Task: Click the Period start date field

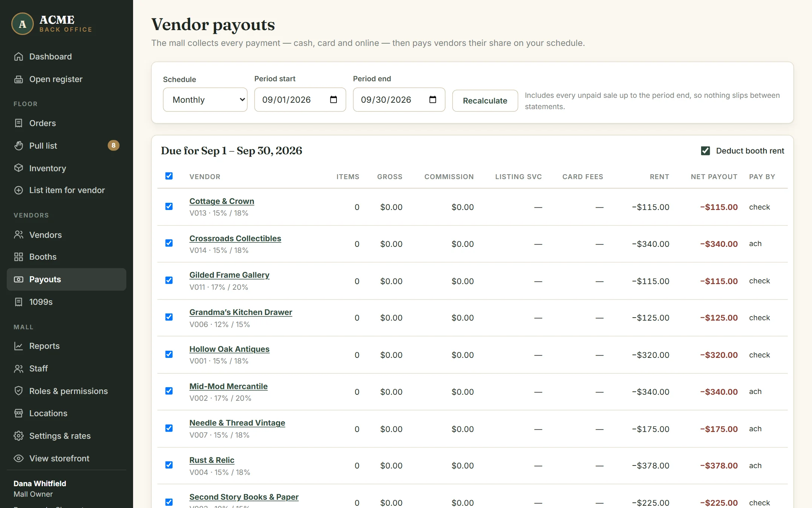Action: (300, 100)
